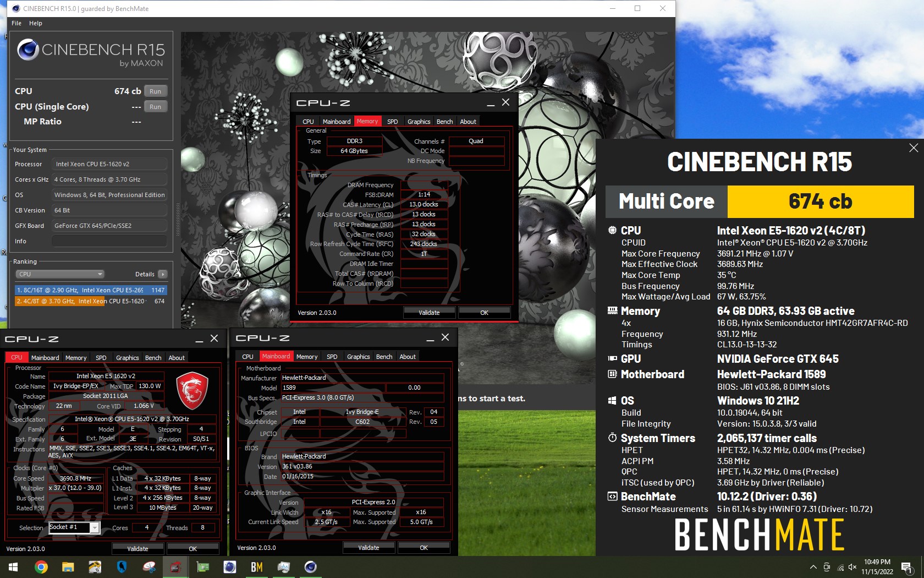Click the GFX Board GeForce GTX 645 field

(x=109, y=226)
